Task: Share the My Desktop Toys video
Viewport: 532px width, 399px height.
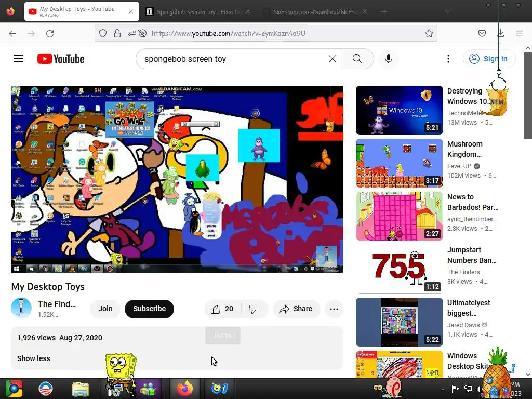Action: pyautogui.click(x=296, y=309)
